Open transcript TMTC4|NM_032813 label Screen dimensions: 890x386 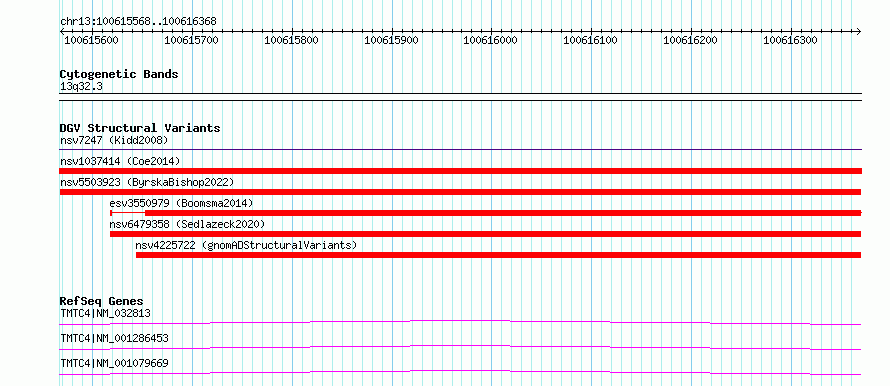point(106,313)
